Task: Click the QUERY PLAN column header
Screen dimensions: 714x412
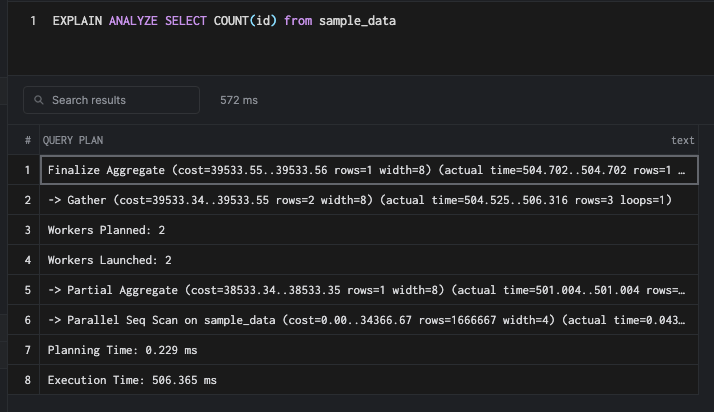Action: pyautogui.click(x=73, y=141)
